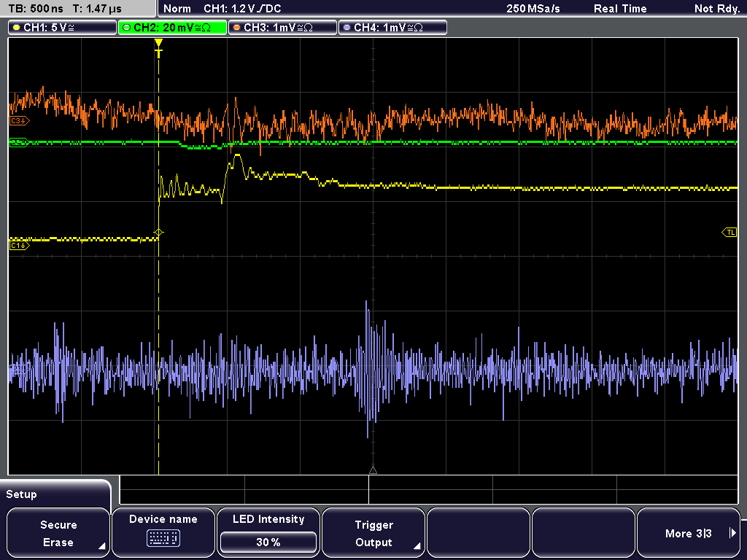
Task: Click the green C2 ground reference marker
Action: [19, 142]
